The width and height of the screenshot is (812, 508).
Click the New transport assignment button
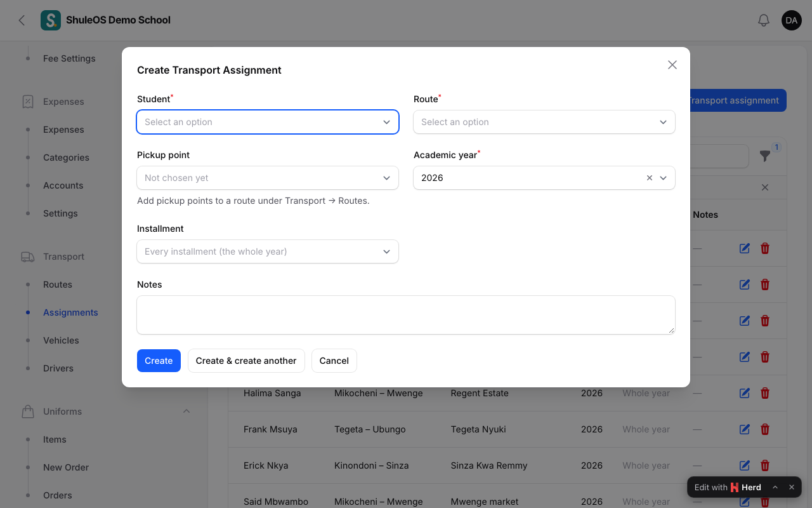[x=737, y=100]
